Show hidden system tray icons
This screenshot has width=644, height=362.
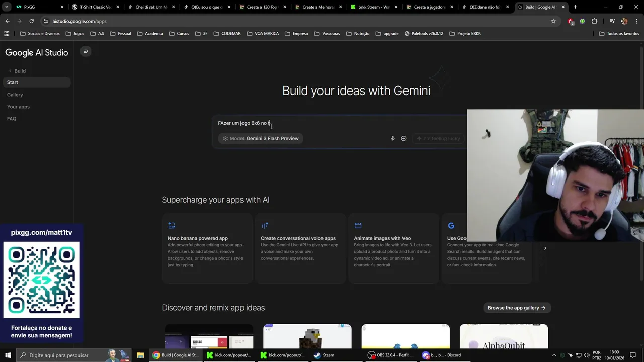coord(554,355)
